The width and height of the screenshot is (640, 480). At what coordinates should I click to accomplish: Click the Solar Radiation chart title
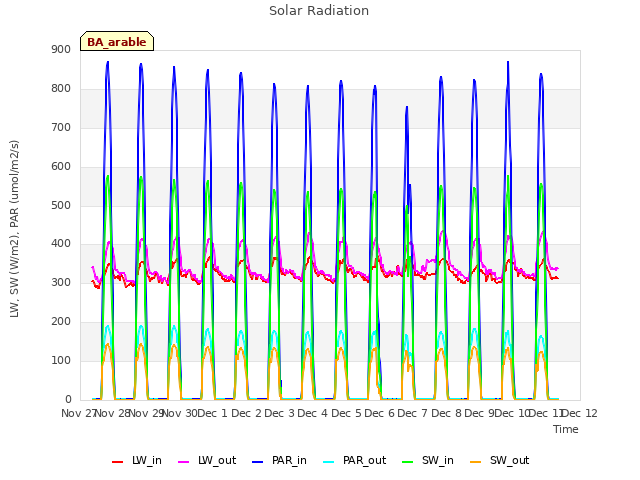click(x=319, y=11)
